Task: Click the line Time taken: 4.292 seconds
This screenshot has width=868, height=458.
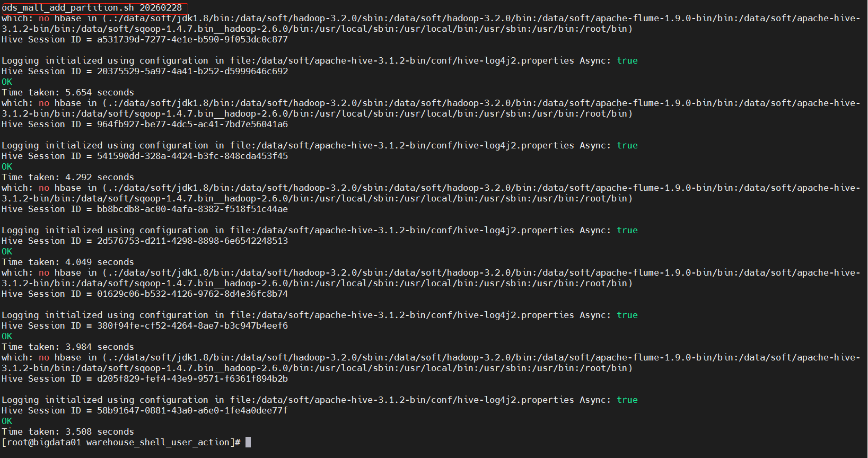Action: [68, 177]
